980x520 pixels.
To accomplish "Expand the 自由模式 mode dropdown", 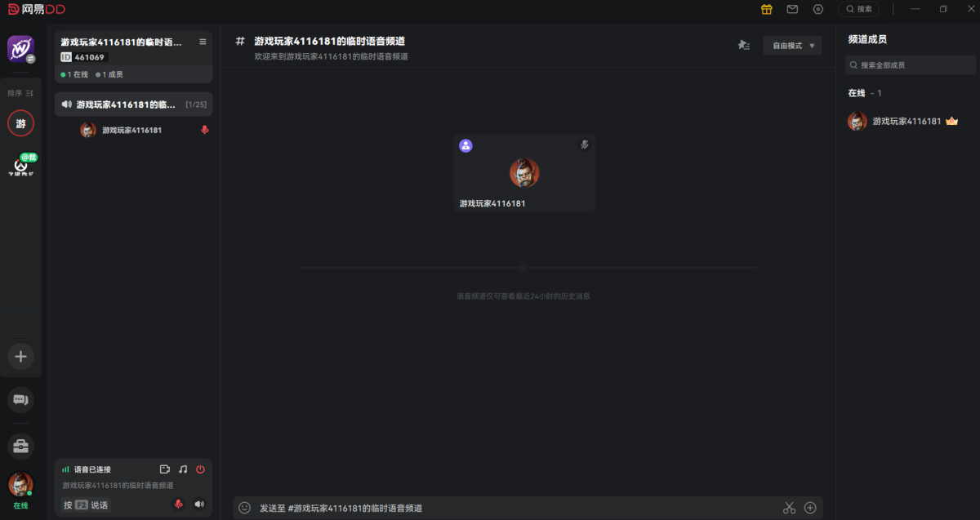I will (792, 46).
